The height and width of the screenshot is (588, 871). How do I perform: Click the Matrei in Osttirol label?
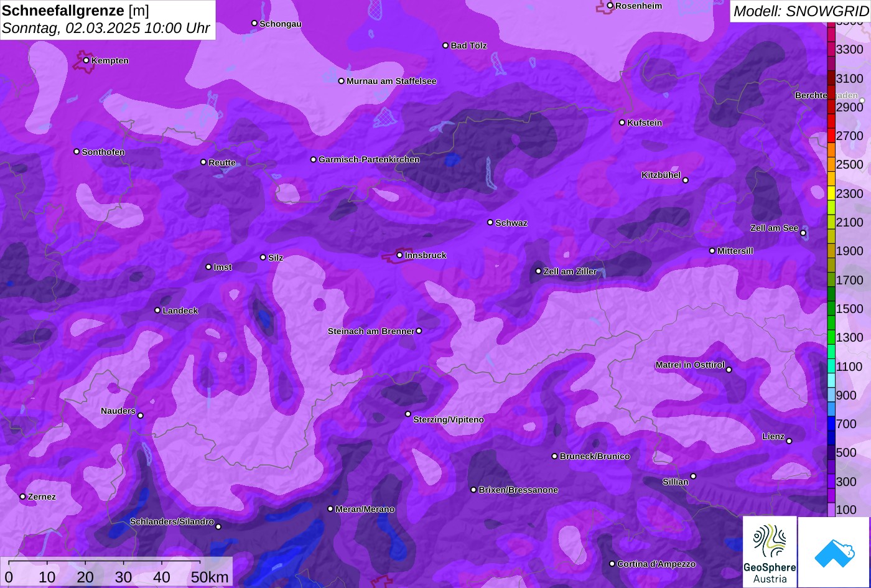[x=690, y=365]
